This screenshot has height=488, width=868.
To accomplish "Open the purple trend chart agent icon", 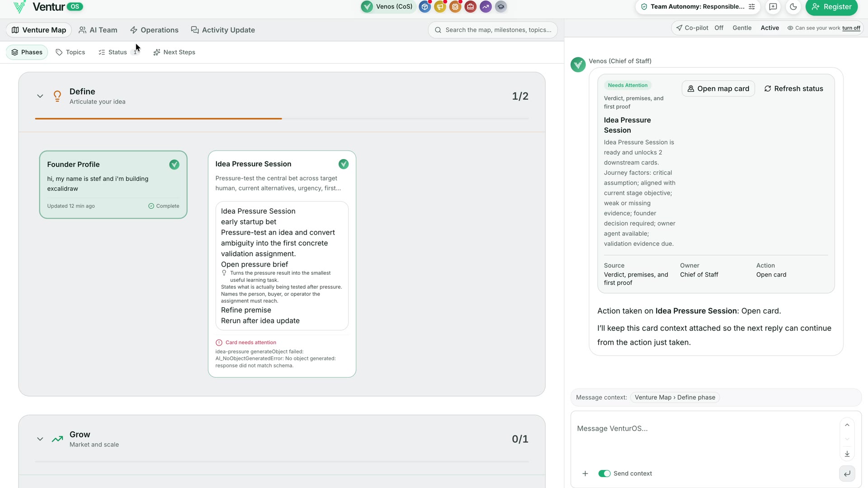I will click(x=486, y=6).
